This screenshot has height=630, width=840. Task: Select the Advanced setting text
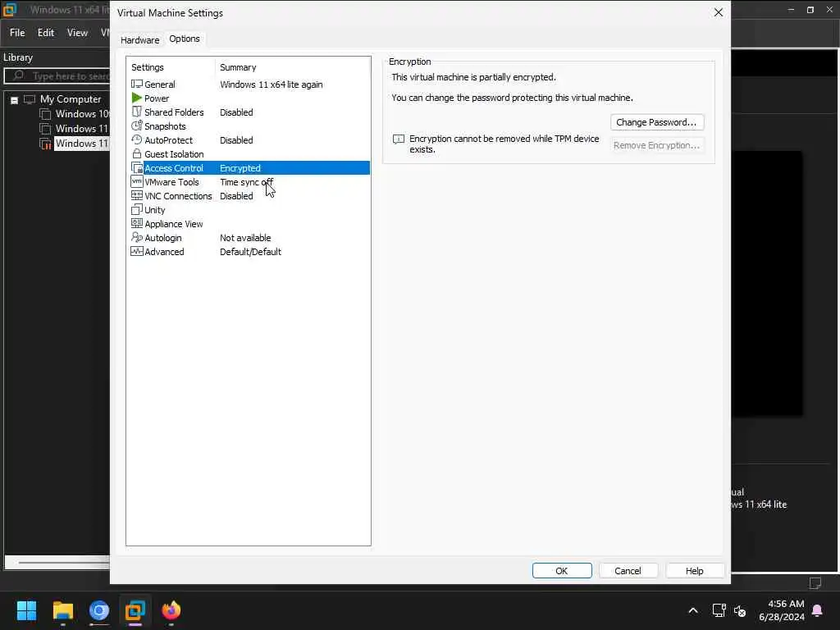click(164, 252)
